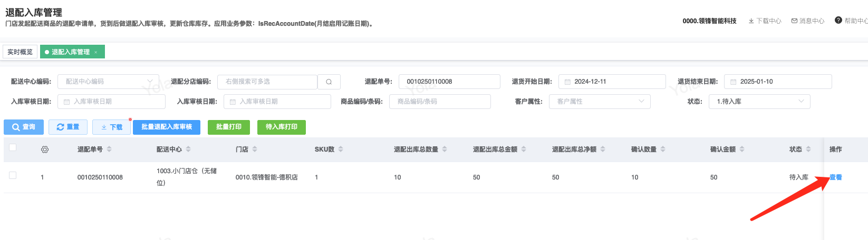Sort by 门店 column

tap(255, 149)
